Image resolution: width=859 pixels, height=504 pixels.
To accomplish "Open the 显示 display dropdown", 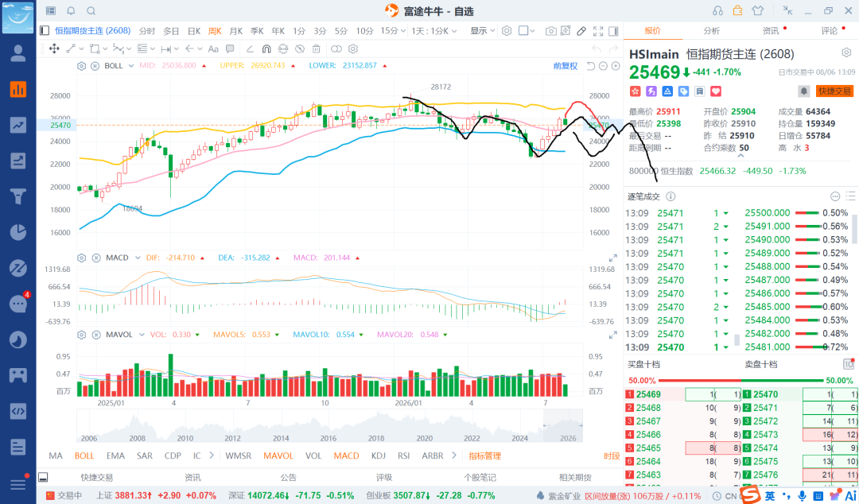I will (x=483, y=31).
